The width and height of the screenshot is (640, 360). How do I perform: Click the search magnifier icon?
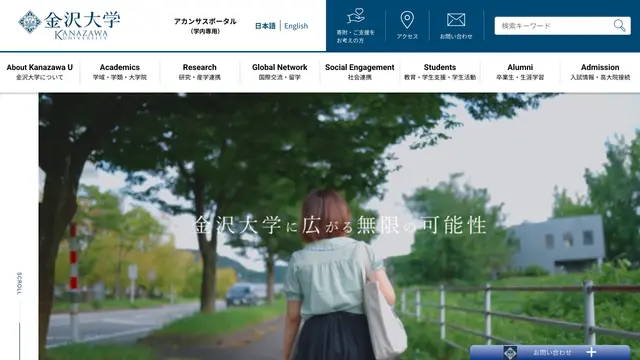[x=619, y=26]
